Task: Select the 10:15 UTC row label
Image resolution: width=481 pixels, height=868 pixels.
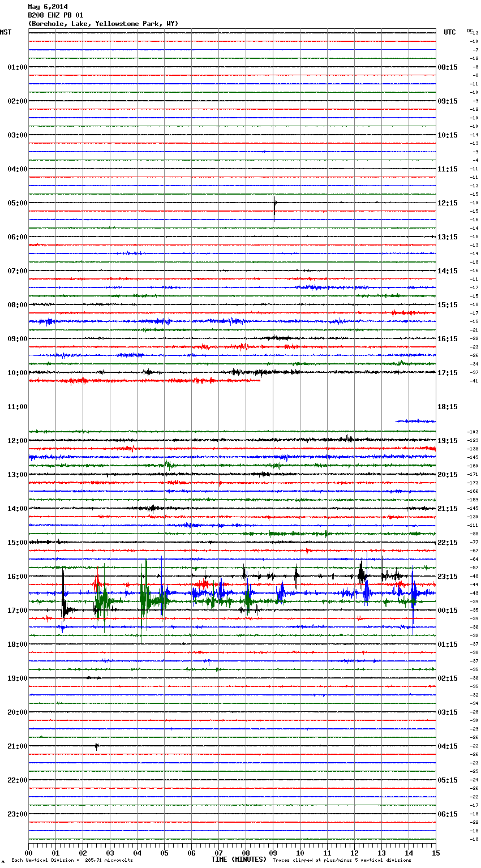Action: pyautogui.click(x=448, y=135)
